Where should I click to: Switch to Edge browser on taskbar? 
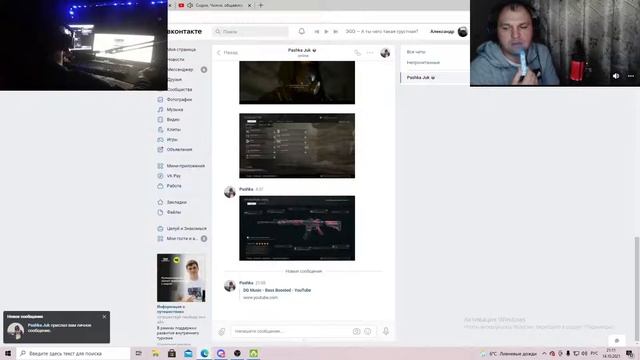click(x=204, y=353)
